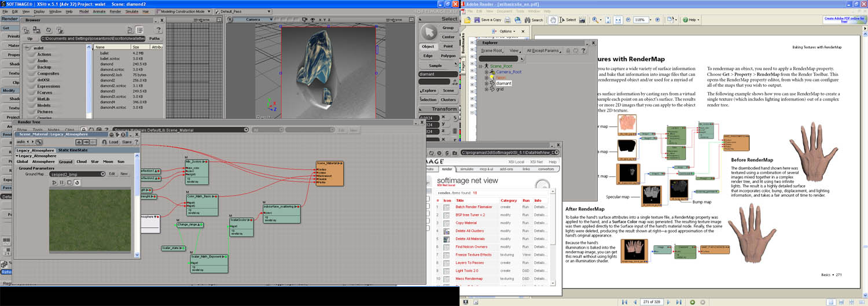
Task: Click the Scene_Material orange node
Action: (330, 174)
